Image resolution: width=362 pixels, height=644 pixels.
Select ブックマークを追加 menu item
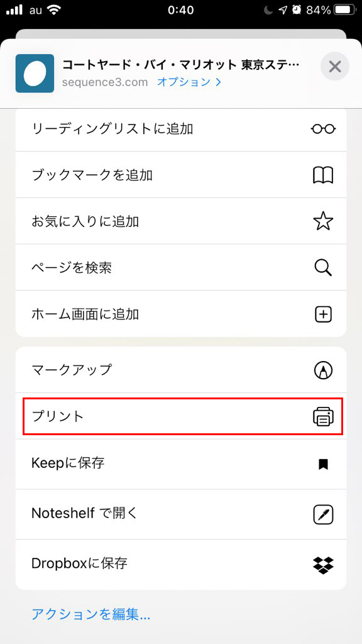point(181,175)
